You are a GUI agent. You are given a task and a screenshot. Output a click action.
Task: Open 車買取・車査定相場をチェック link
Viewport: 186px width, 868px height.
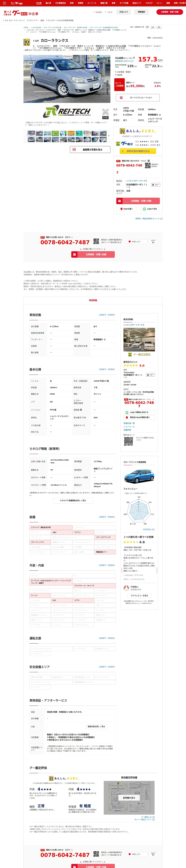(149, 219)
